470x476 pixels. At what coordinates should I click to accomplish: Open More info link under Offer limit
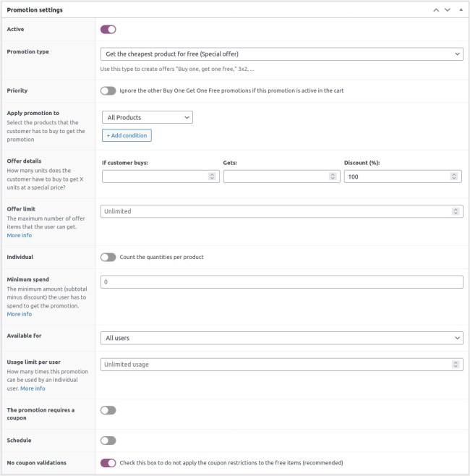tap(20, 236)
